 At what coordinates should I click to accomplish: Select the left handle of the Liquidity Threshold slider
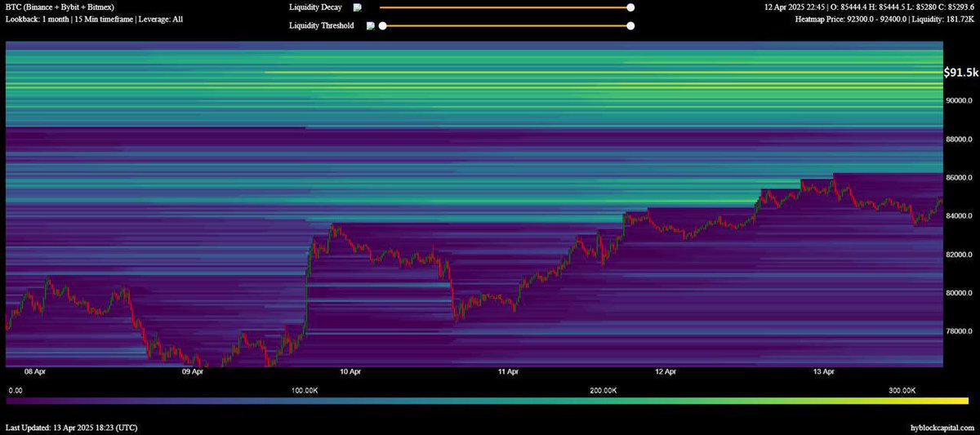tap(382, 26)
